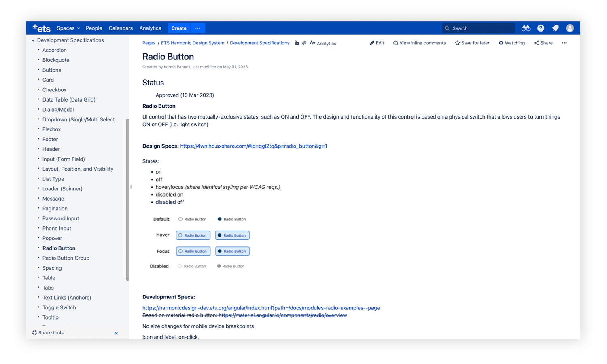607x364 pixels.
Task: Open Calendars in top navigation
Action: pos(121,28)
